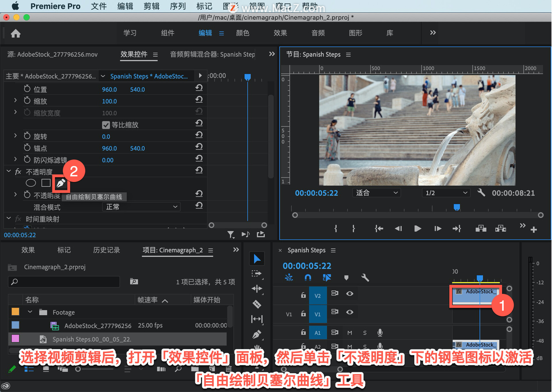
Task: Click find bin search icon in project panel
Action: point(134,281)
